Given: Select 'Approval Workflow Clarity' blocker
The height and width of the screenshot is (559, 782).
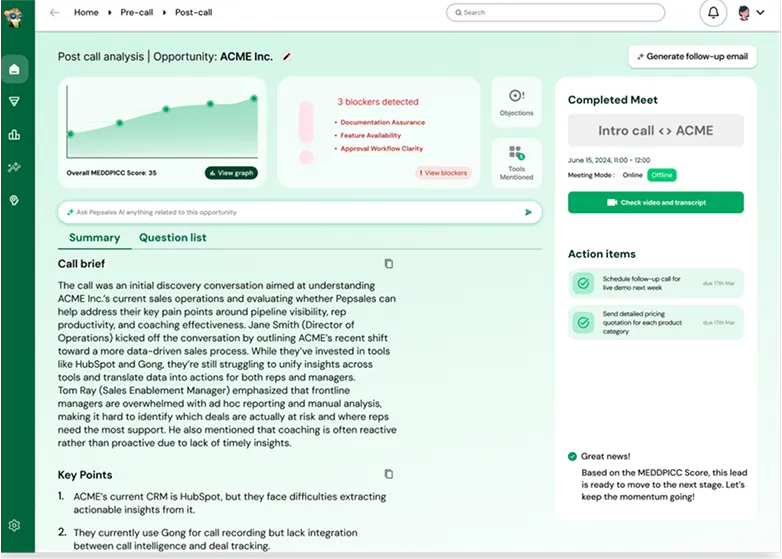Looking at the screenshot, I should 382,149.
